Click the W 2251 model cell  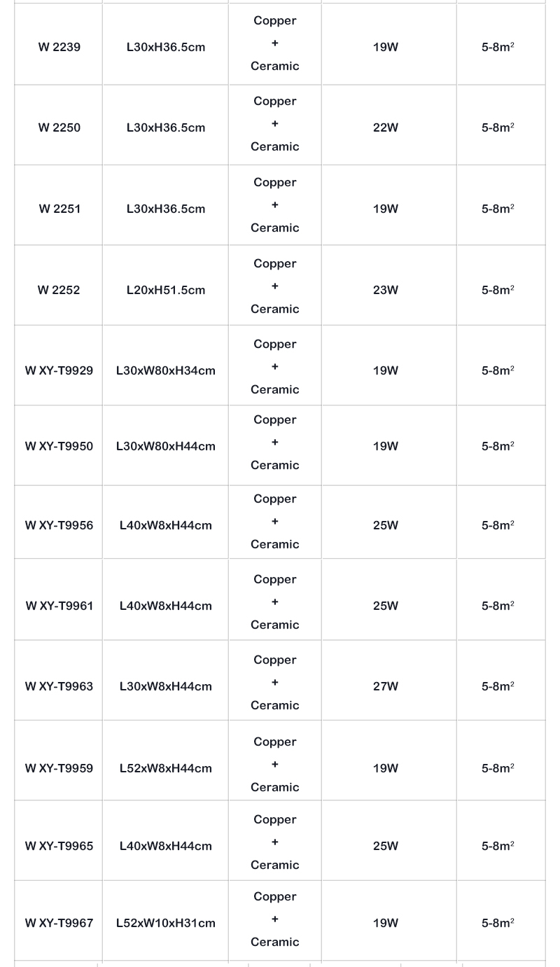(x=59, y=209)
